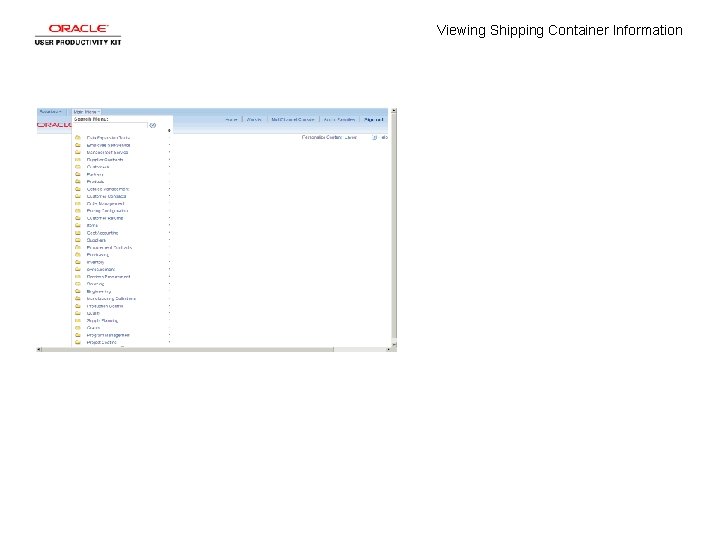720x540 pixels.
Task: Open the MultiChannel Console link
Action: pyautogui.click(x=292, y=120)
